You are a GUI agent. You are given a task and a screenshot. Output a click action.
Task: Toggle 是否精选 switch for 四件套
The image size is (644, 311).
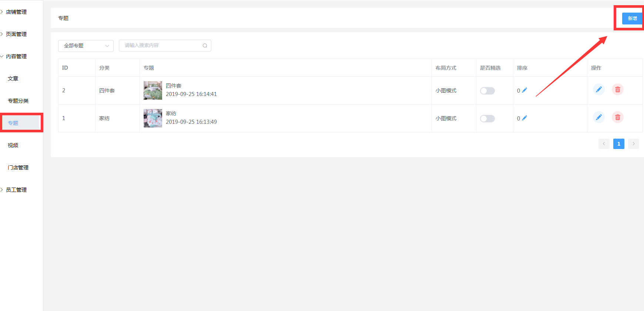[487, 91]
